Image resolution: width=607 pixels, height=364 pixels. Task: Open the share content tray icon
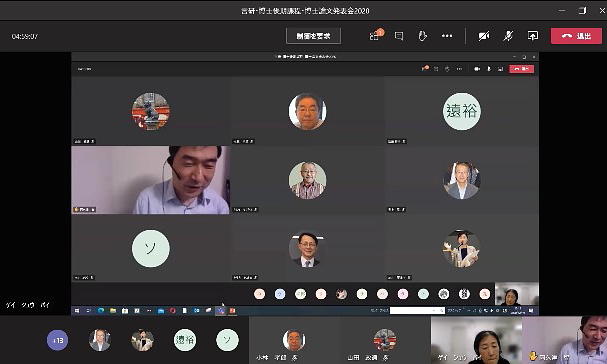(533, 36)
